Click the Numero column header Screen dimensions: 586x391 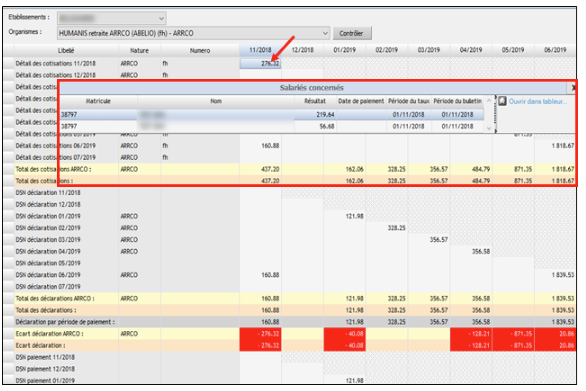pyautogui.click(x=200, y=50)
